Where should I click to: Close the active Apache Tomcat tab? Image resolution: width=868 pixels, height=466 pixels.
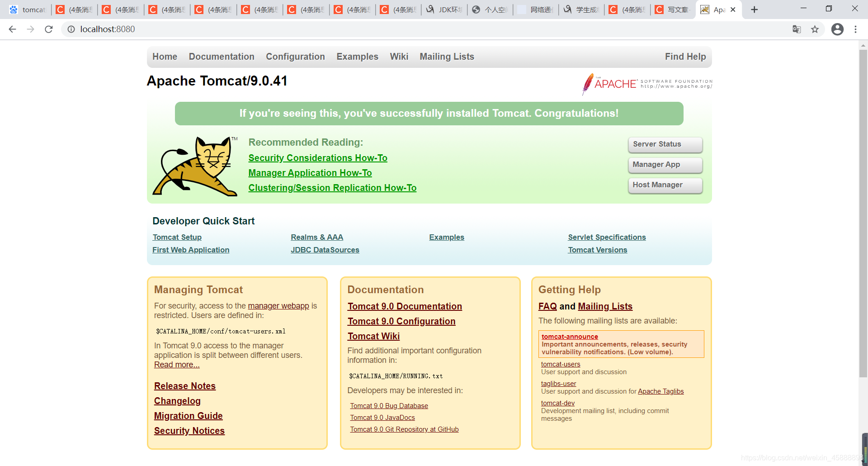pos(733,10)
